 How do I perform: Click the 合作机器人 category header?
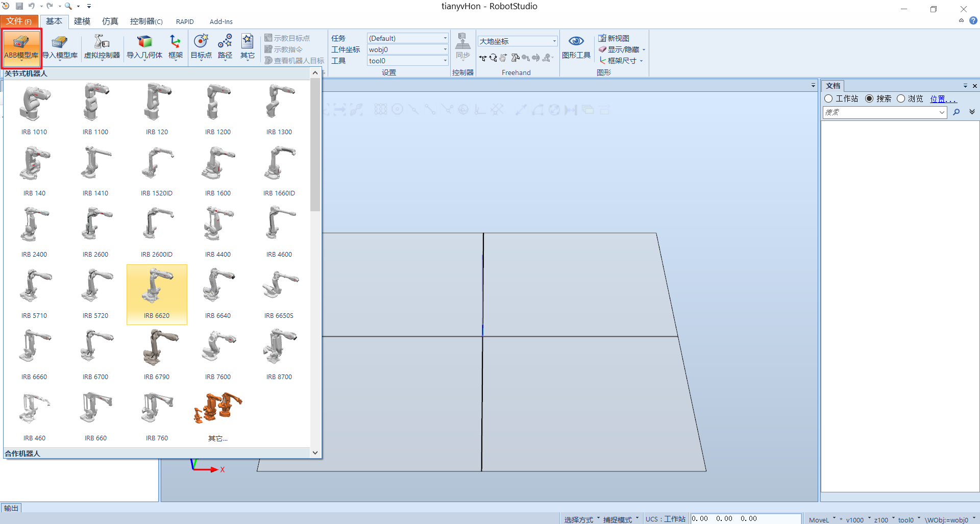point(156,453)
